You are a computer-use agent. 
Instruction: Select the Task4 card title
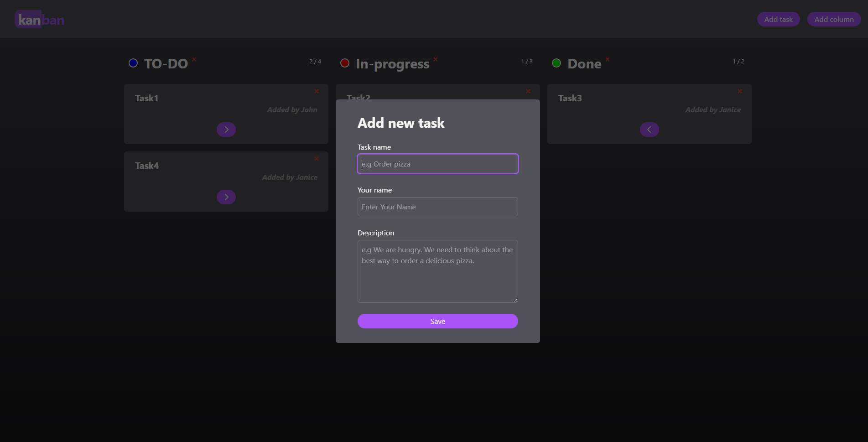146,165
